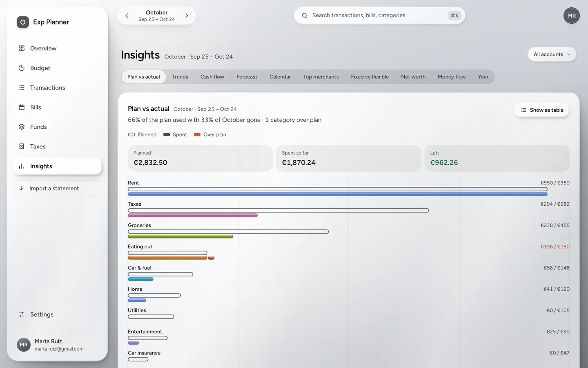588x368 pixels.
Task: Select the Fixed vs flexible tab
Action: pos(370,77)
